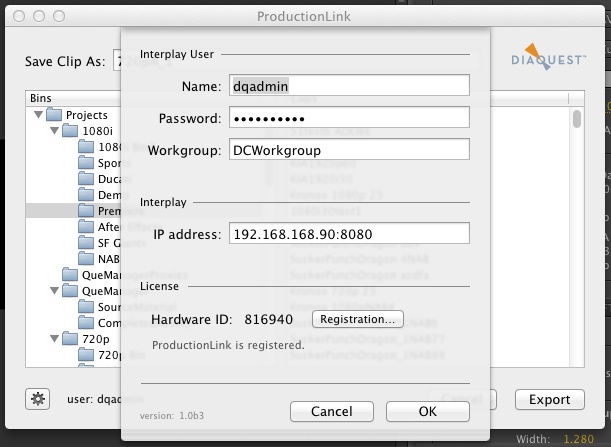611x447 pixels.
Task: Select the SF G... folder icon
Action: pos(86,242)
